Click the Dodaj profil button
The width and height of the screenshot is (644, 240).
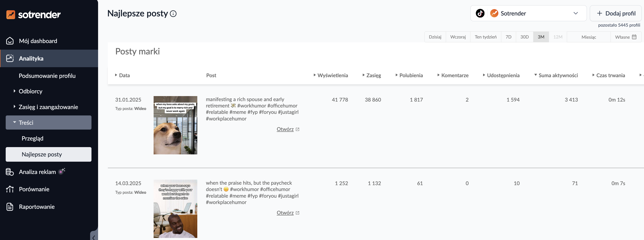point(616,13)
